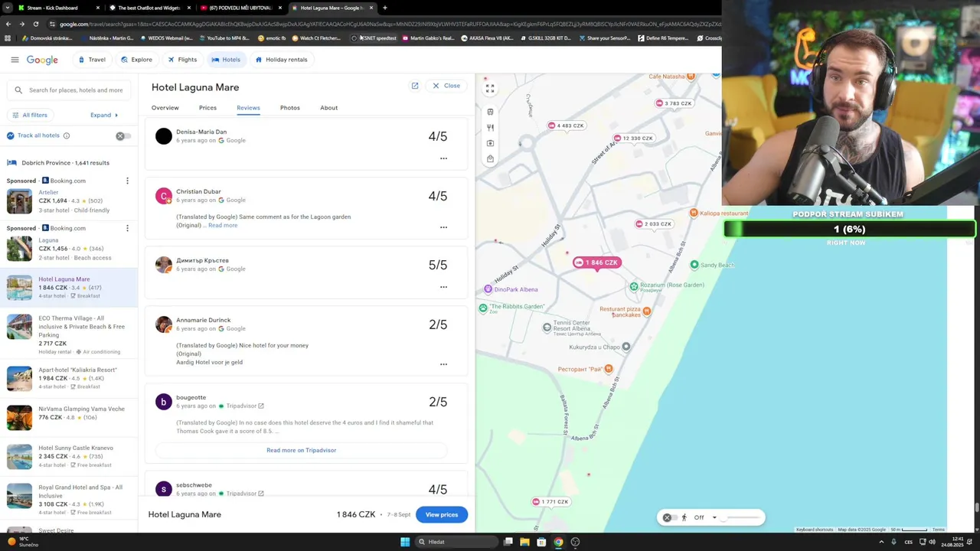Switch to the Photos tab

pos(289,108)
